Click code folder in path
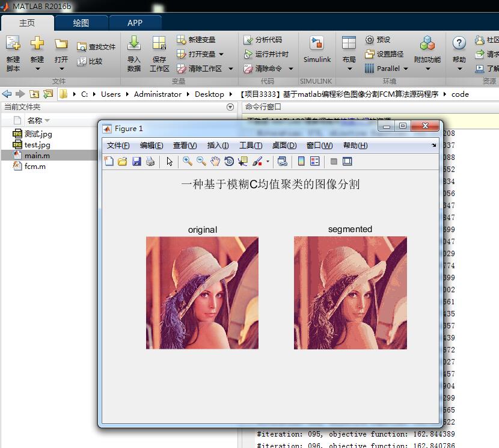Image resolution: width=499 pixels, height=448 pixels. (x=460, y=94)
